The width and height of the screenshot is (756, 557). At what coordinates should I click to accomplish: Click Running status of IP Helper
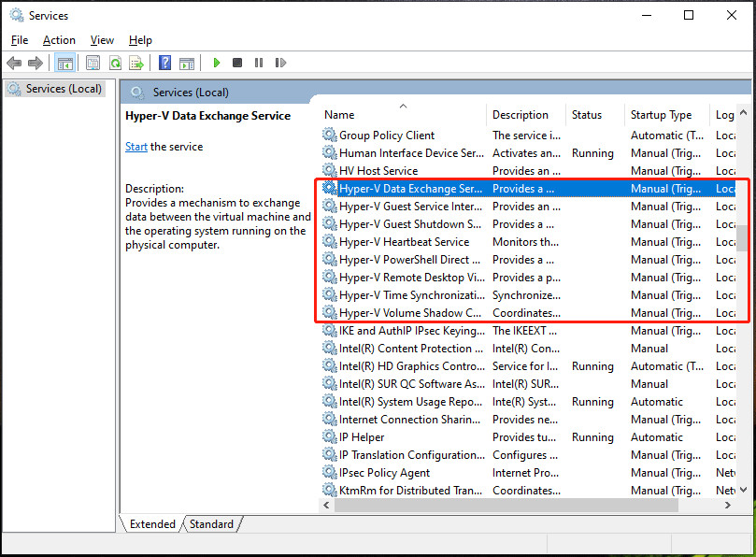coord(592,437)
